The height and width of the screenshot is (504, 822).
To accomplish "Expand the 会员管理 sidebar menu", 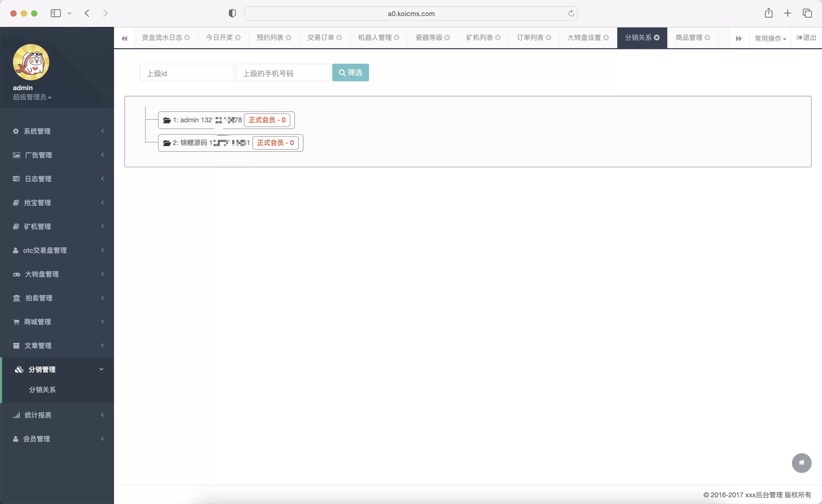I will [57, 439].
